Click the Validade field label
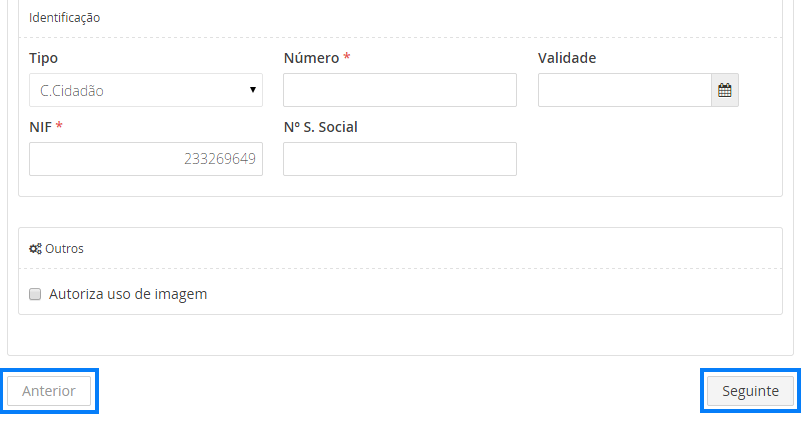 coord(567,58)
